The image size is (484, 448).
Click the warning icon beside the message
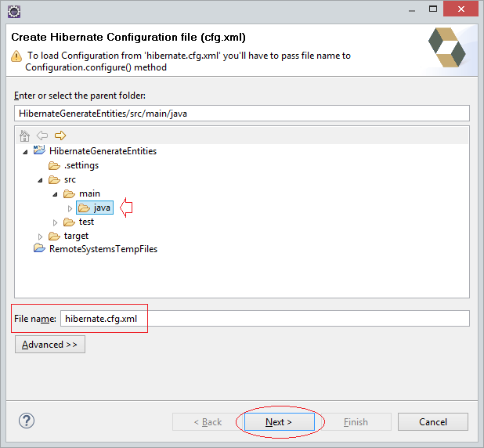point(16,56)
